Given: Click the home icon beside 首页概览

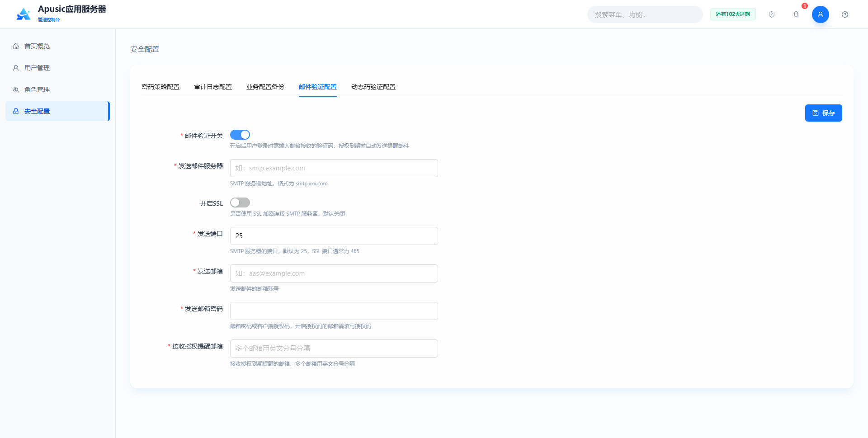Looking at the screenshot, I should 16,46.
